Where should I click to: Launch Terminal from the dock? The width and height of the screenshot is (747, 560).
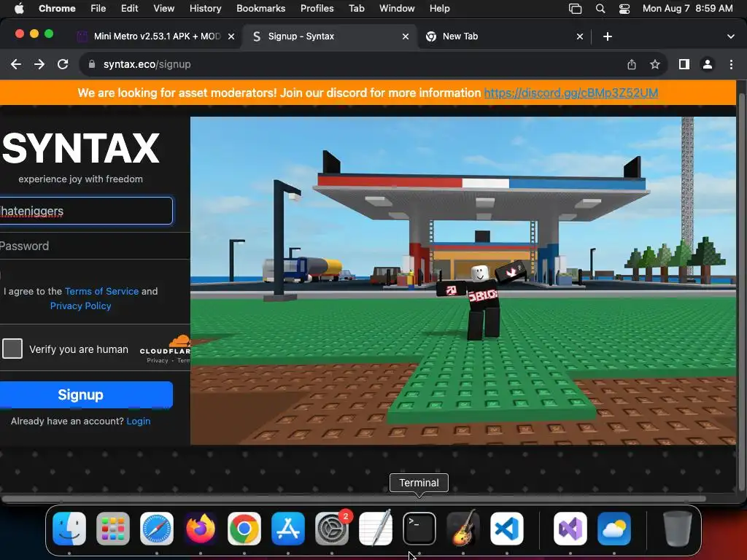point(419,529)
